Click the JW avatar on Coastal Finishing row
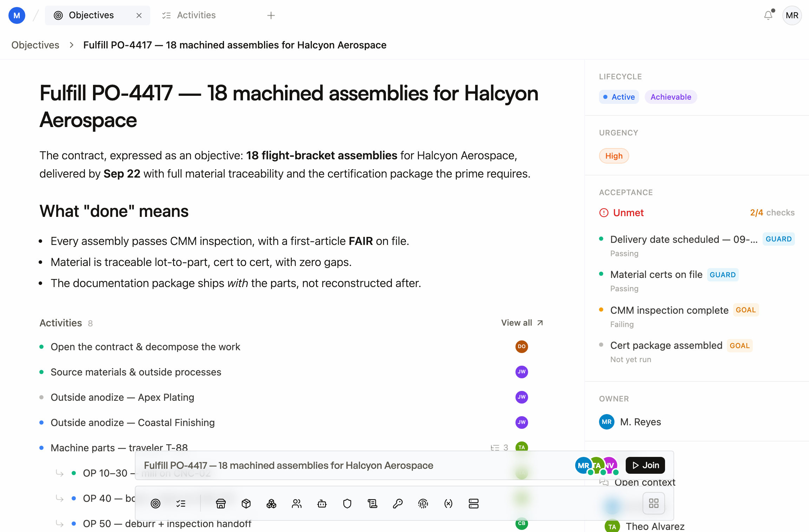This screenshot has height=532, width=809. pos(521,423)
